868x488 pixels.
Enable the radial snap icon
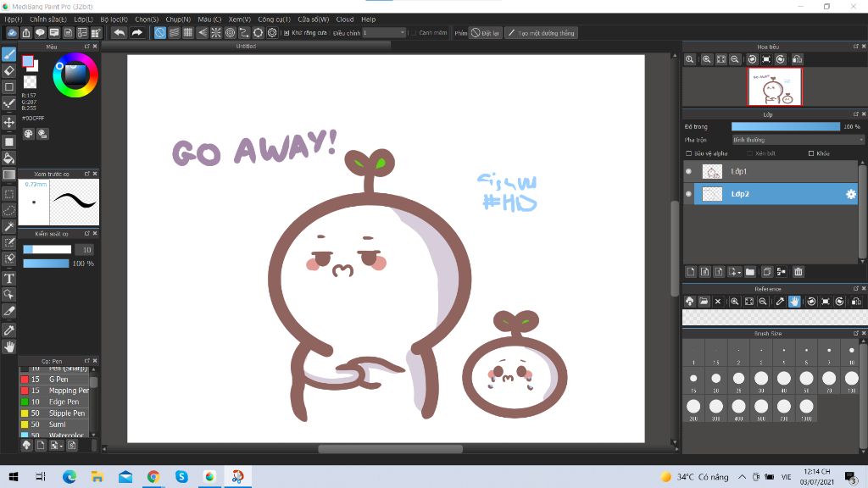(x=216, y=33)
